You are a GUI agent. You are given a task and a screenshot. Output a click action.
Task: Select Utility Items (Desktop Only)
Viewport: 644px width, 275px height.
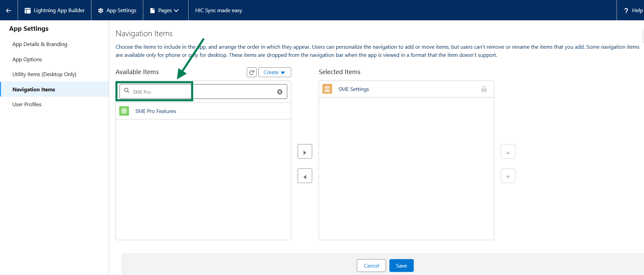[x=44, y=74]
